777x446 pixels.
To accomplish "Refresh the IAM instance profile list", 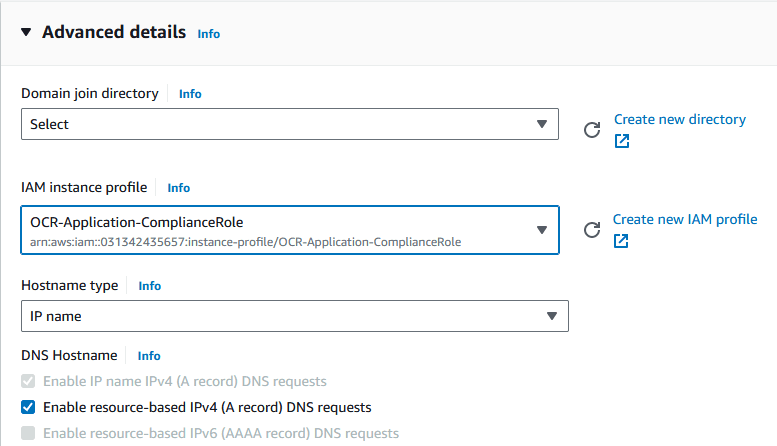I will click(x=592, y=229).
